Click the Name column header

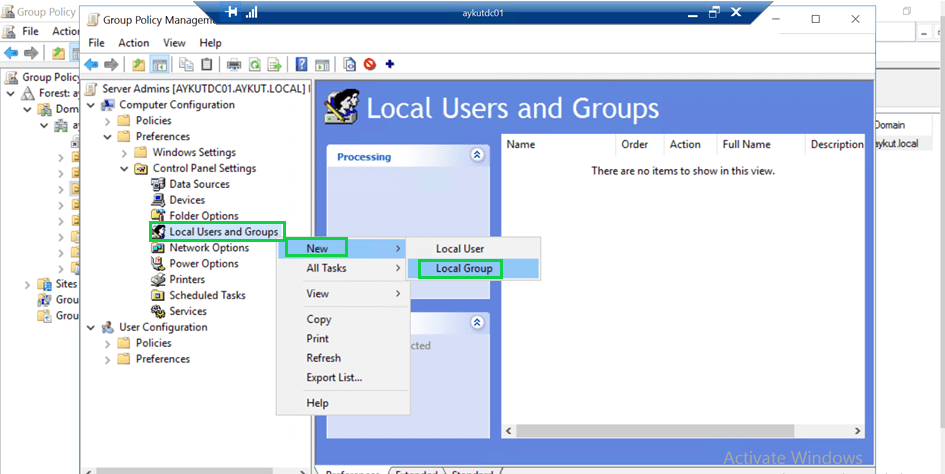point(521,144)
